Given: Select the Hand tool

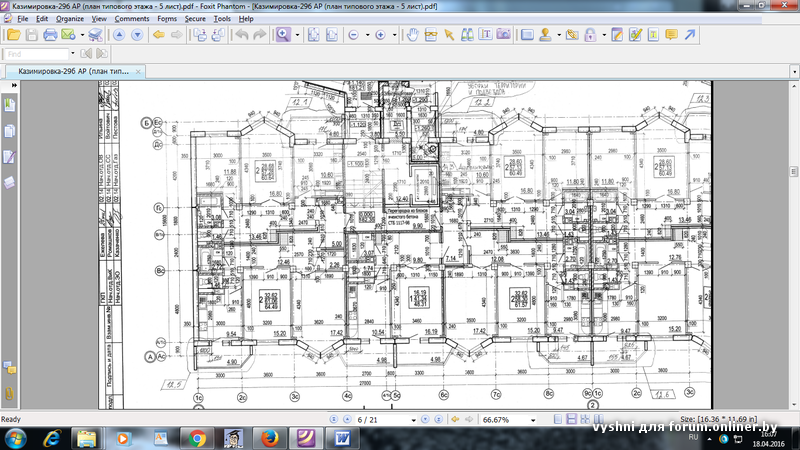Looking at the screenshot, I should pos(412,35).
